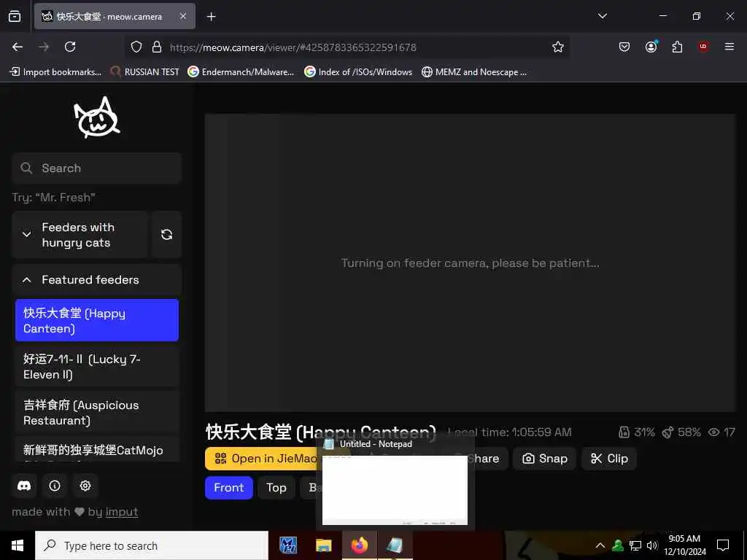747x560 pixels.
Task: Open the Windows Start menu
Action: click(x=18, y=545)
